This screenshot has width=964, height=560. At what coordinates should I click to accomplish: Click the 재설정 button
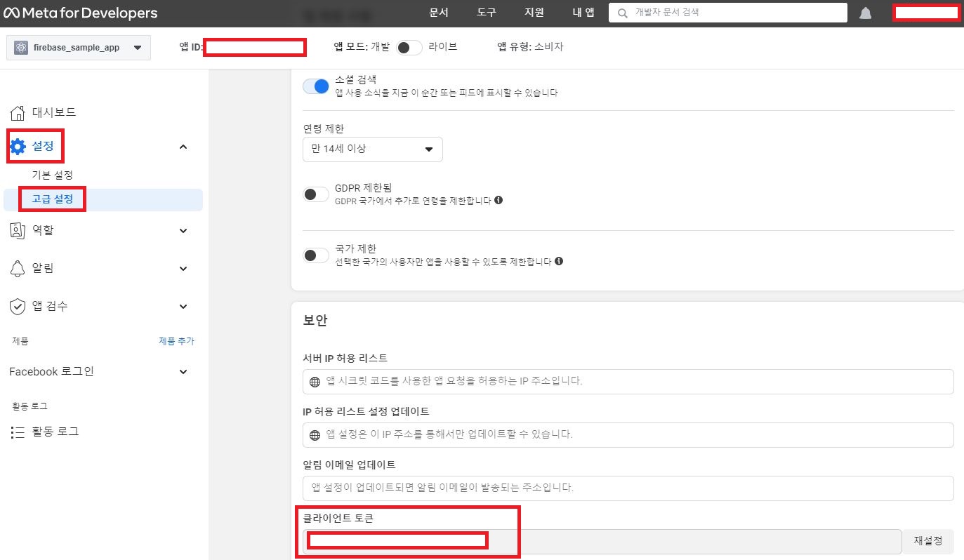tap(928, 541)
